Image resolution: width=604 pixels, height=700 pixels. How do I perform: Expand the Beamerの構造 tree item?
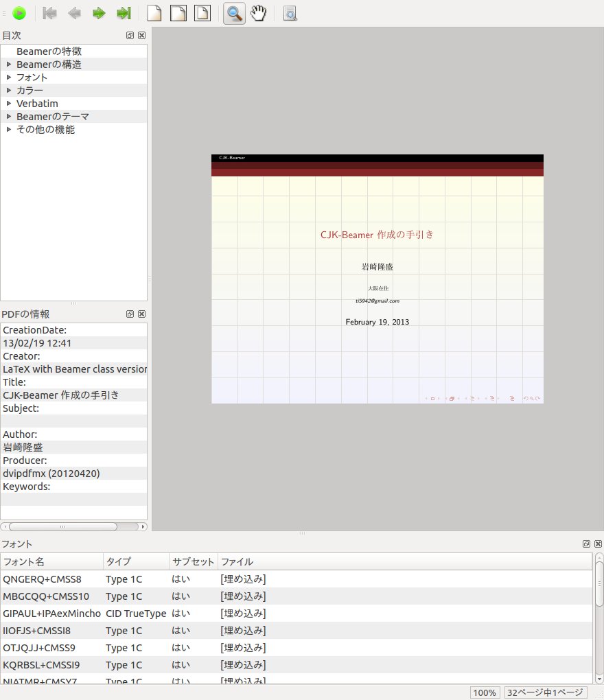8,65
